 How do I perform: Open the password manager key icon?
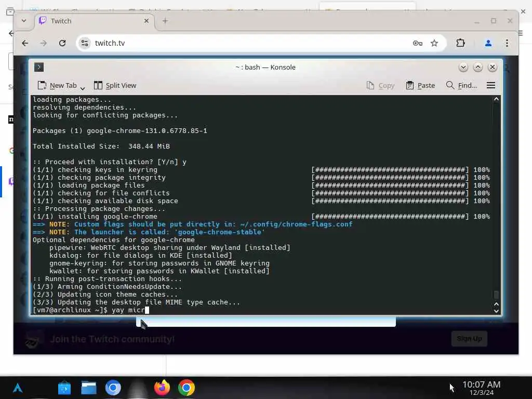click(417, 43)
